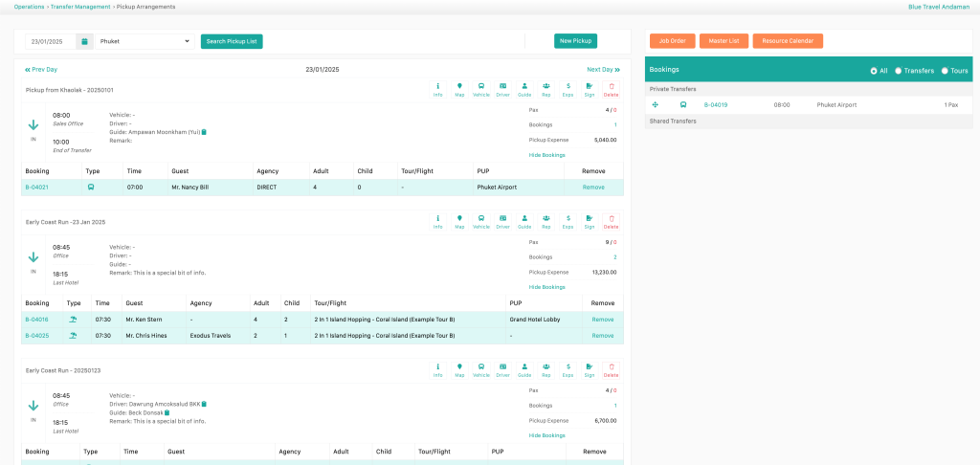Click the New Pickup button
Image resolution: width=980 pixels, height=465 pixels.
pyautogui.click(x=575, y=41)
